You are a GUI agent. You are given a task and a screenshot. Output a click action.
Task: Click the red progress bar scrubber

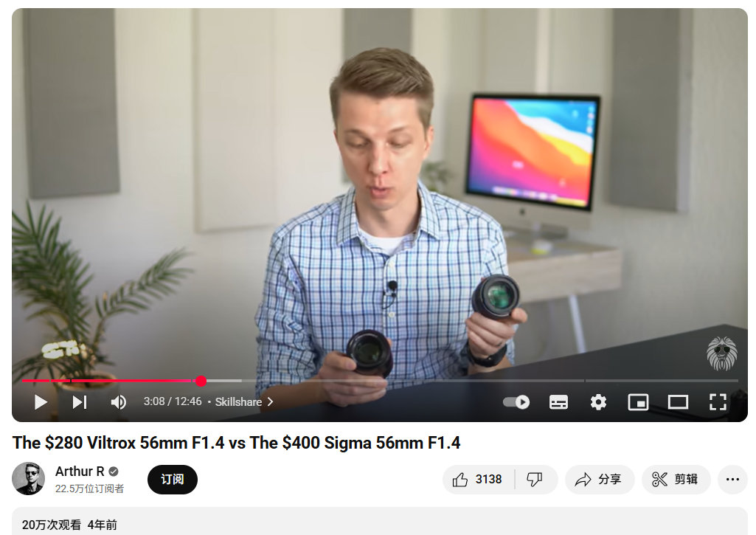pos(201,381)
